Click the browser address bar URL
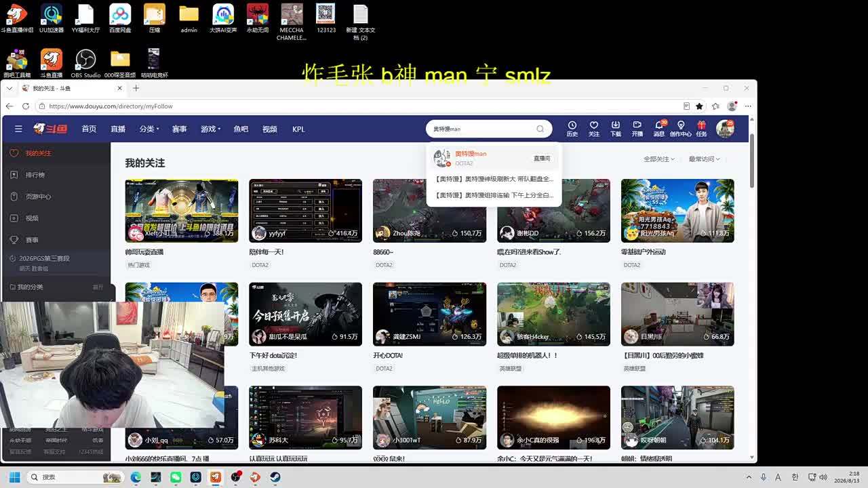This screenshot has width=868, height=488. coord(111,106)
